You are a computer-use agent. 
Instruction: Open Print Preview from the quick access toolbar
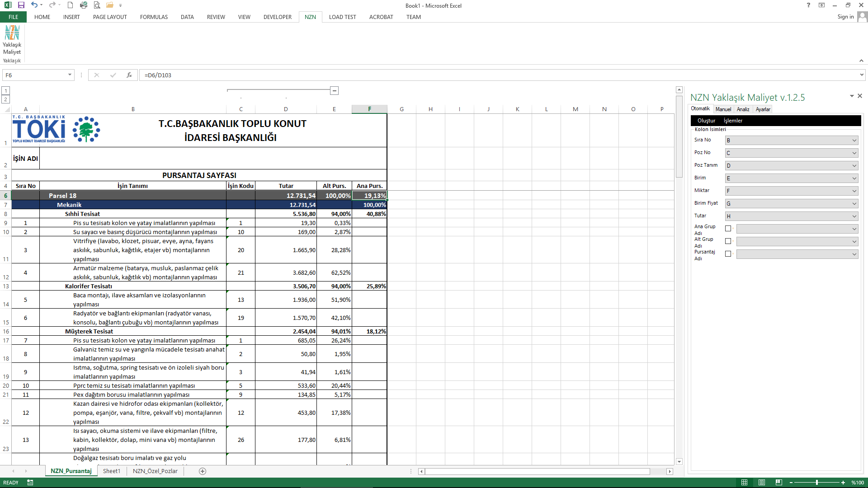97,5
